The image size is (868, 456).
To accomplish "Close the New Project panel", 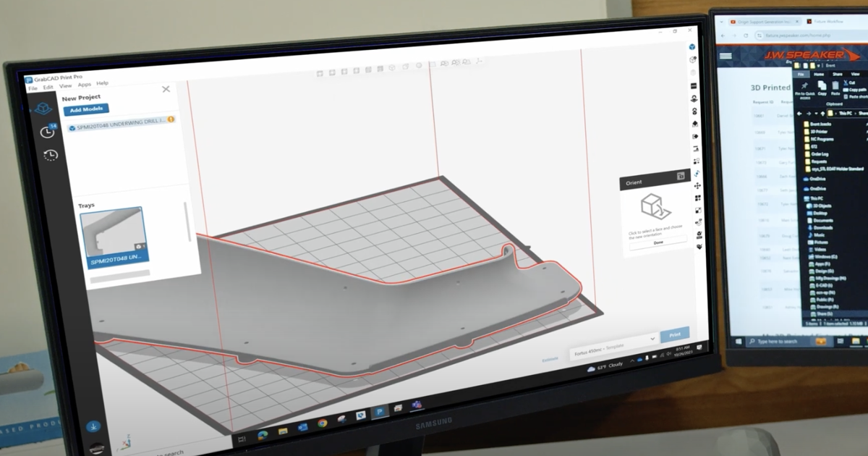I will 166,89.
